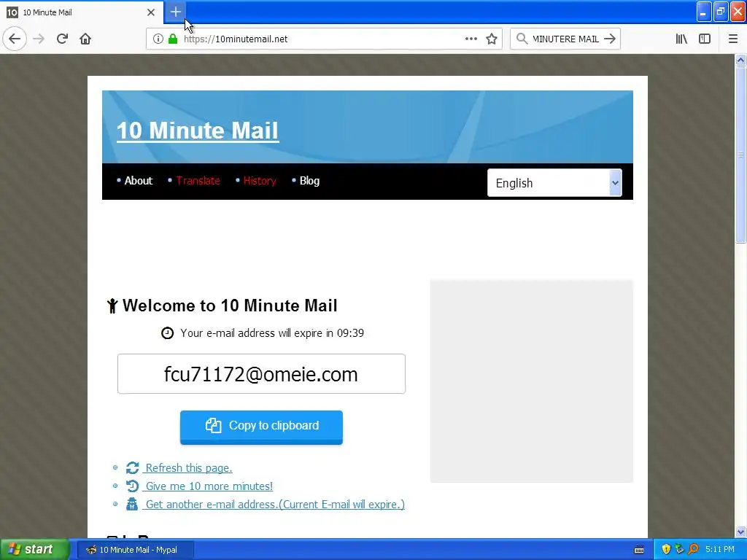Toggle the sidebar view icon

point(705,39)
